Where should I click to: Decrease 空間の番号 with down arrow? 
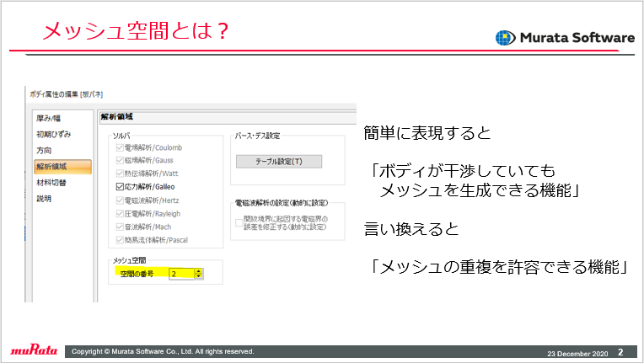click(198, 276)
